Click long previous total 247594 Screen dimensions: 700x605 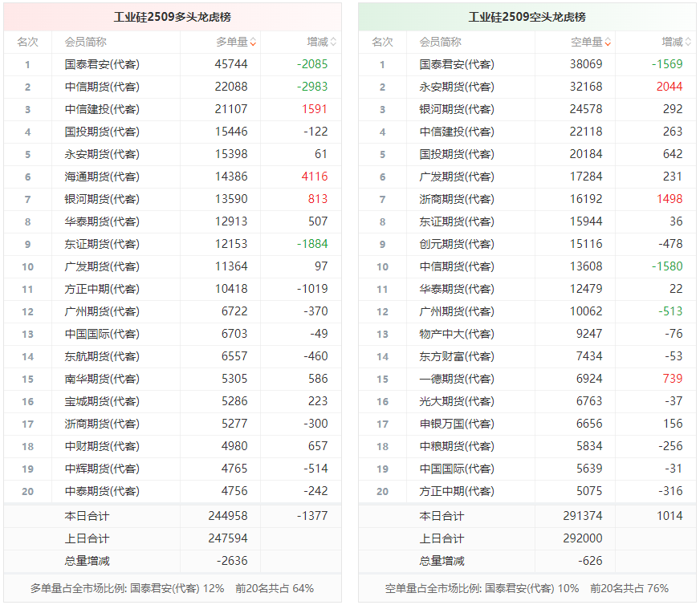point(228,538)
